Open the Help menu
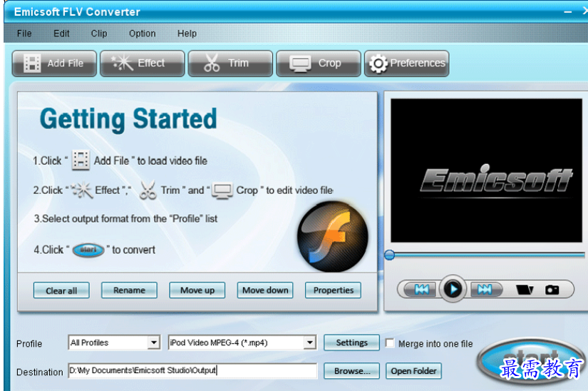Screen dimensions: 588x391 pos(187,34)
